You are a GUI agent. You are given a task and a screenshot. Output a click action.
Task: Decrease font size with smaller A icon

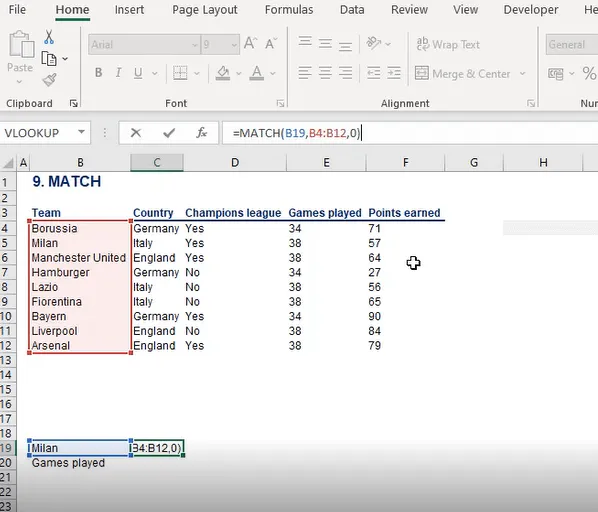271,43
